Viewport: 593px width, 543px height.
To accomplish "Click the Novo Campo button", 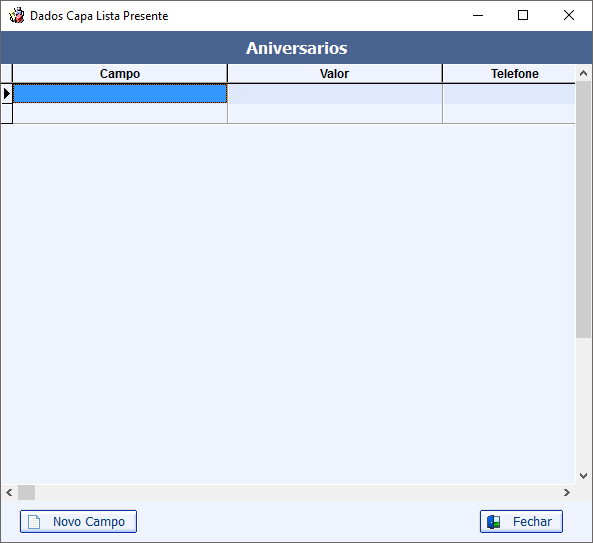I will [x=78, y=521].
